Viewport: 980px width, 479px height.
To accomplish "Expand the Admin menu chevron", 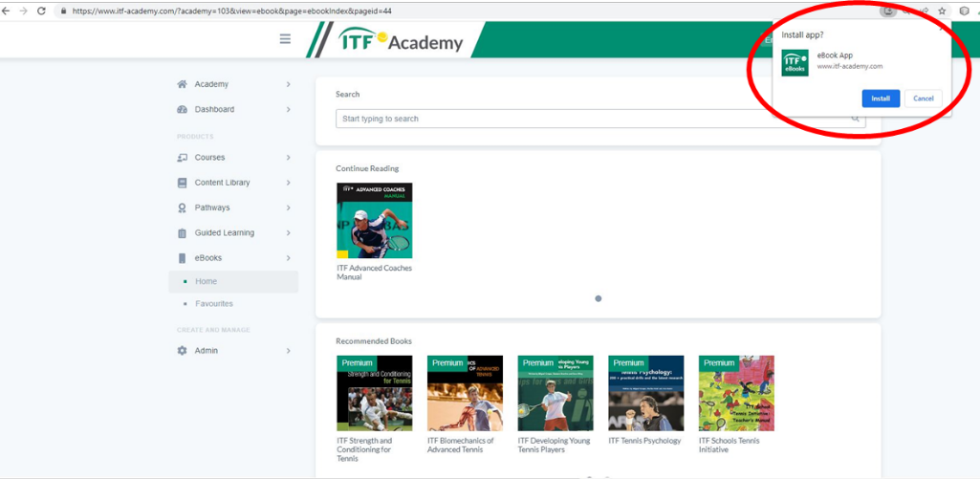I will tap(288, 351).
